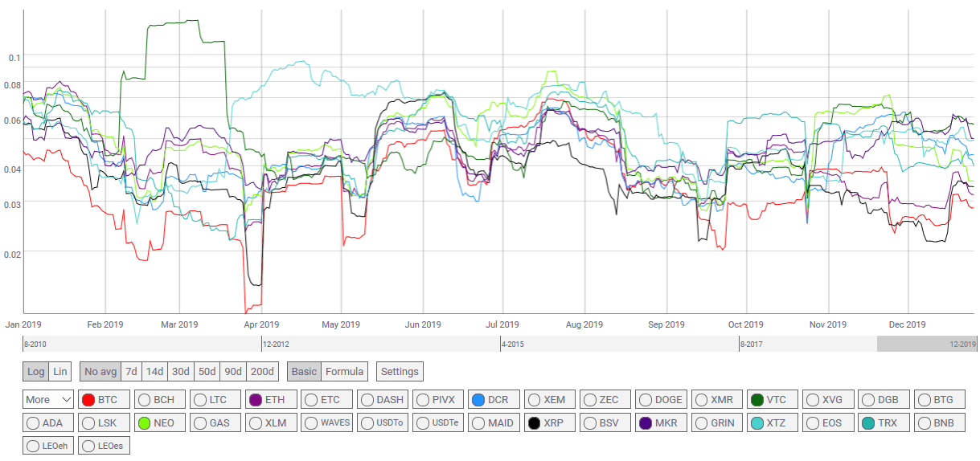The height and width of the screenshot is (461, 980).
Task: Switch to Lin scale
Action: [x=60, y=372]
